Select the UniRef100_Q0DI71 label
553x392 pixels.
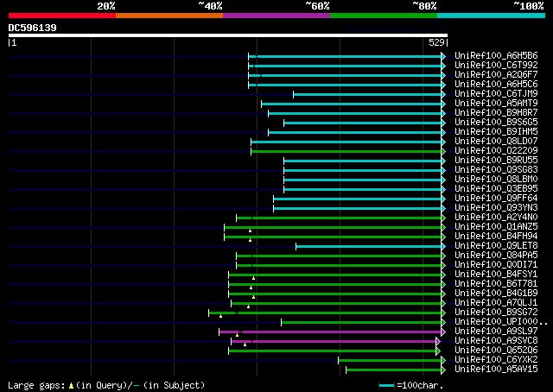pos(496,265)
